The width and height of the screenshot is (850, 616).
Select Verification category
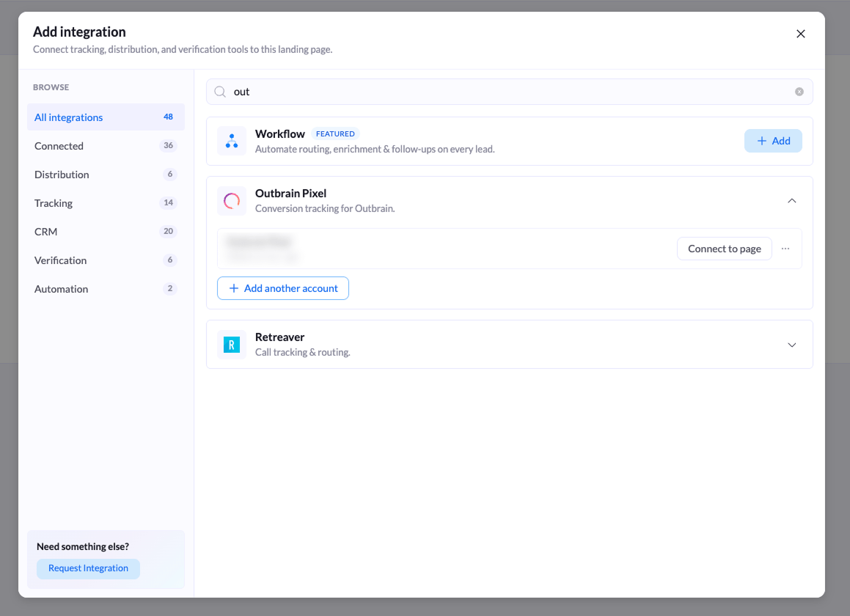tap(106, 260)
